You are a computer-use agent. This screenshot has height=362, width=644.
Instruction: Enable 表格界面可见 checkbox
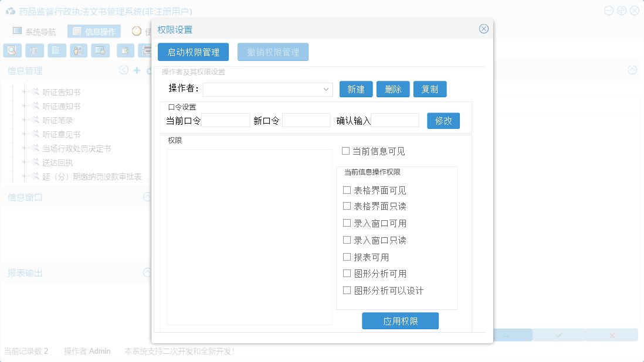click(x=347, y=190)
